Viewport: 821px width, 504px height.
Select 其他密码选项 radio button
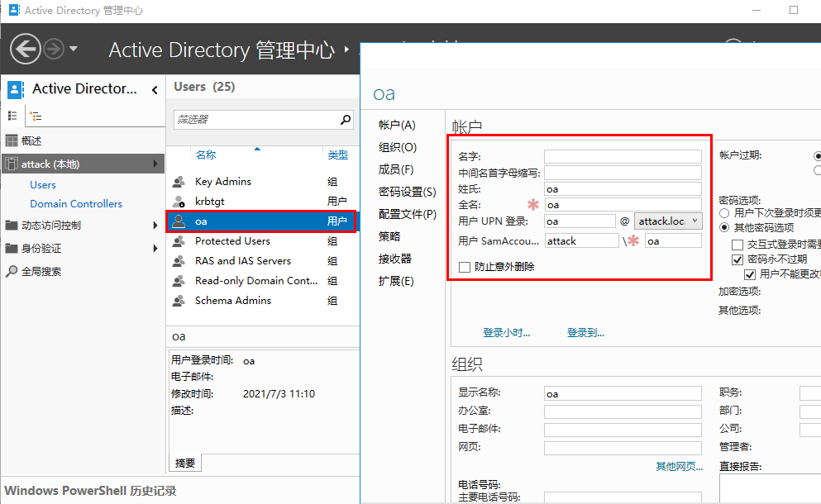(x=724, y=228)
